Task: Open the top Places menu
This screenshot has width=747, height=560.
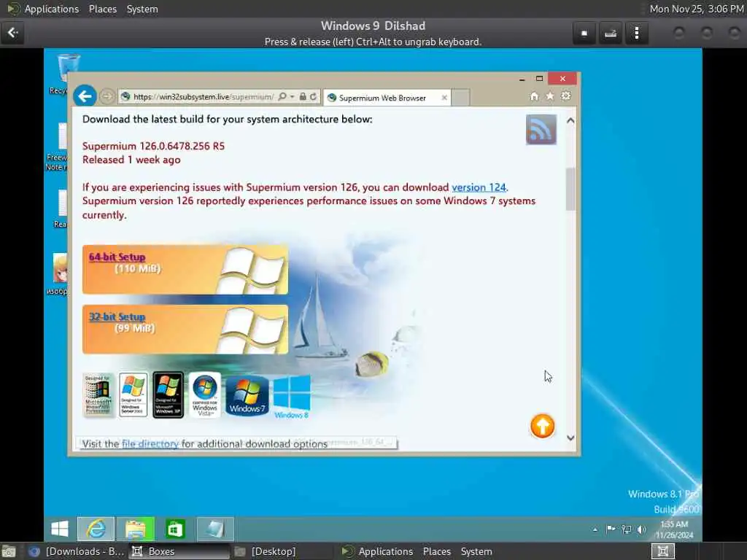Action: click(x=102, y=9)
